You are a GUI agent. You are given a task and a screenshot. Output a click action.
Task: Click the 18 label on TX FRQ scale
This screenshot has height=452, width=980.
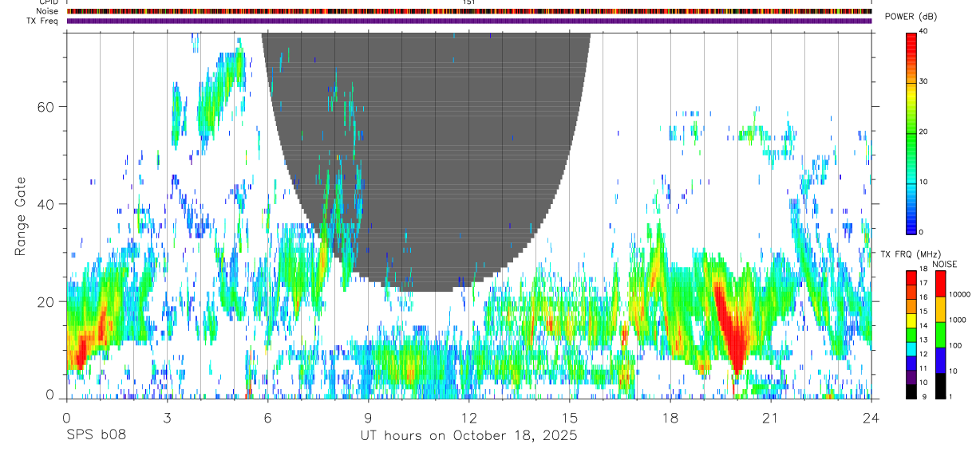coord(923,269)
